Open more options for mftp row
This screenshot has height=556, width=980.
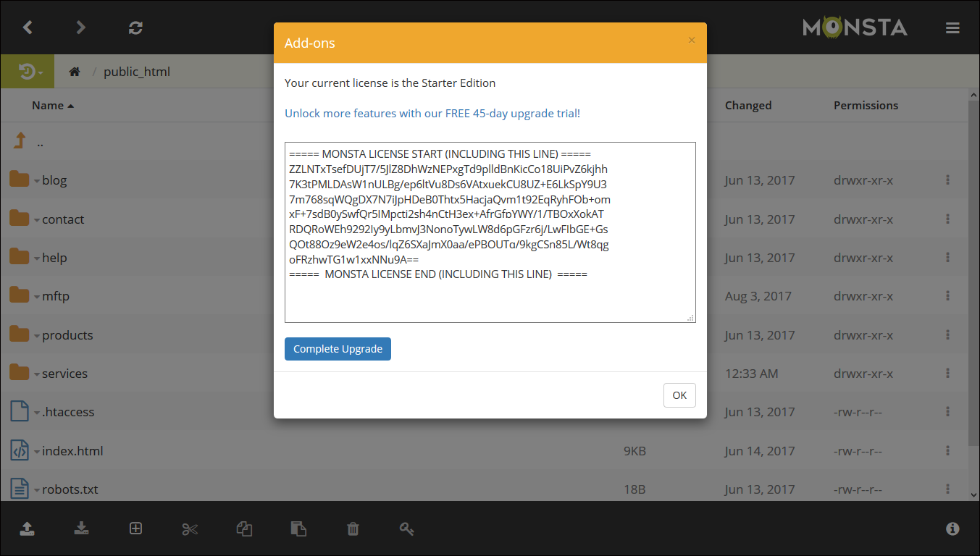pos(947,296)
